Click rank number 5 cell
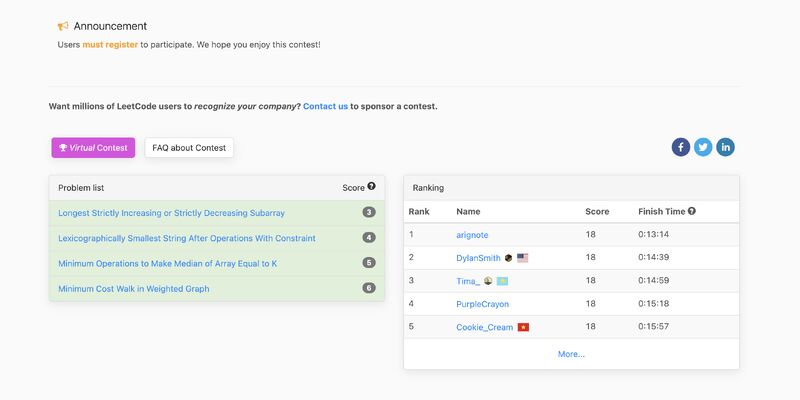This screenshot has height=400, width=800. [411, 326]
